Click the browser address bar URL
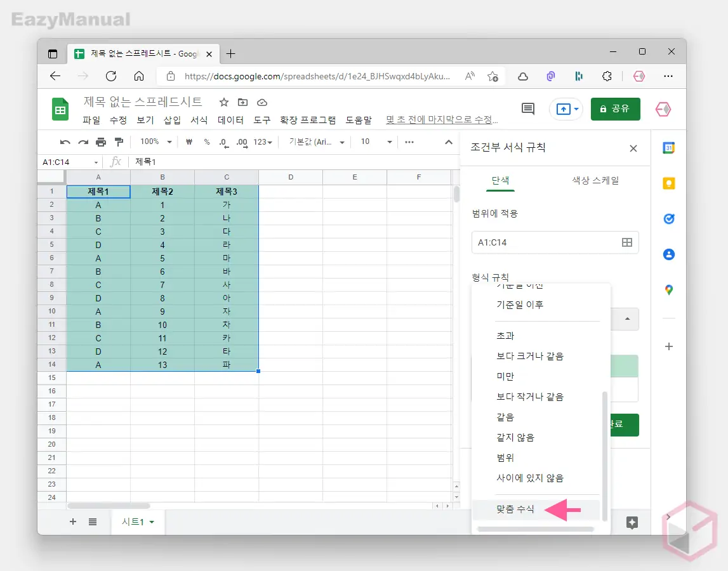The height and width of the screenshot is (571, 728). click(317, 76)
